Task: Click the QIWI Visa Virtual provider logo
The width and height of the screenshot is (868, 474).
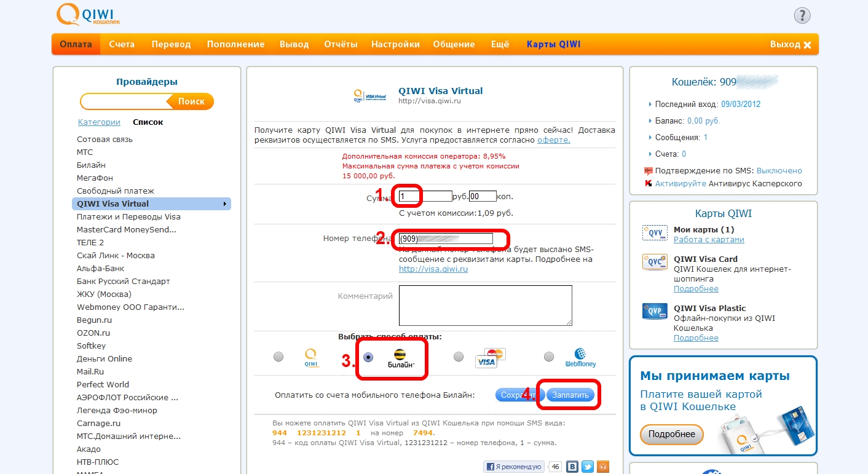Action: click(x=370, y=96)
